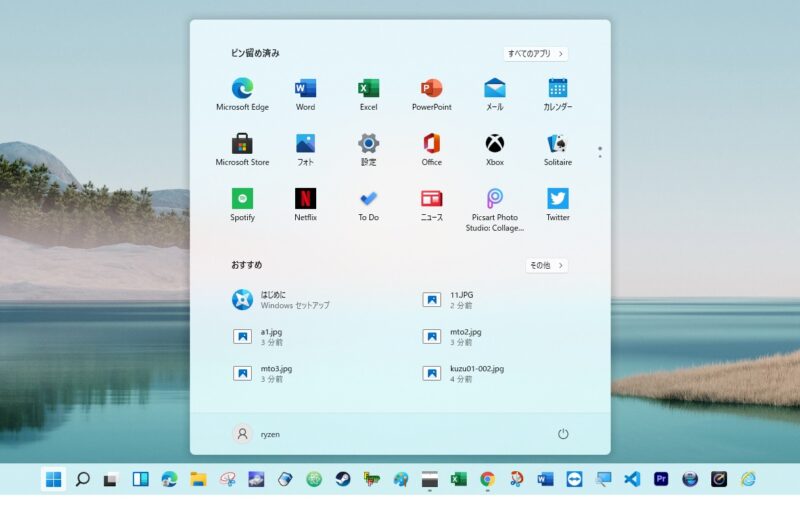
Task: Launch Netflix from the Start menu
Action: click(x=305, y=205)
